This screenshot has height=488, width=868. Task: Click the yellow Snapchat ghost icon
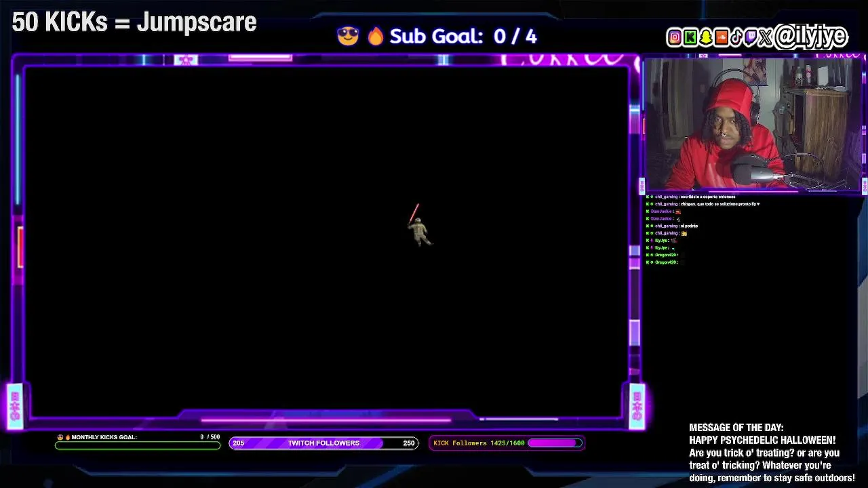(x=705, y=37)
